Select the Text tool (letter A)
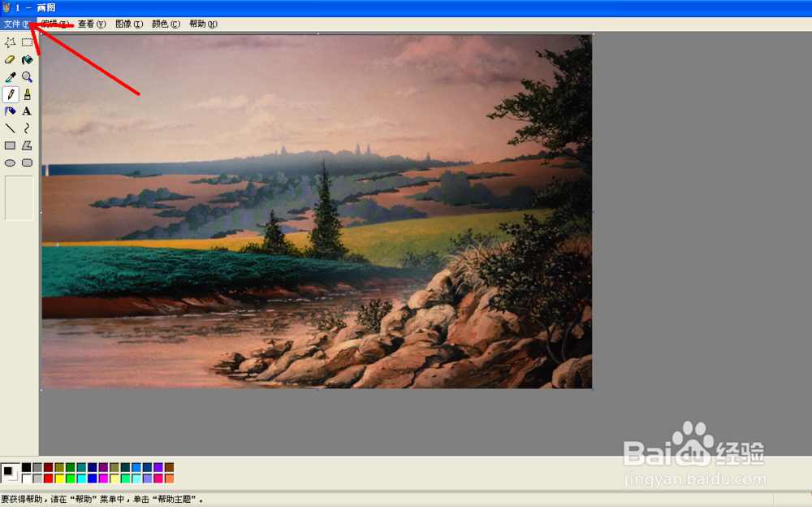The width and height of the screenshot is (812, 507). pos(27,111)
